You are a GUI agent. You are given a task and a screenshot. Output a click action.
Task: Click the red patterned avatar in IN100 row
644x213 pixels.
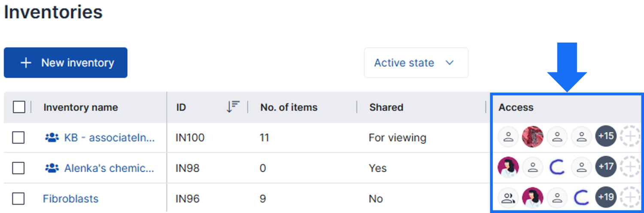(x=533, y=137)
